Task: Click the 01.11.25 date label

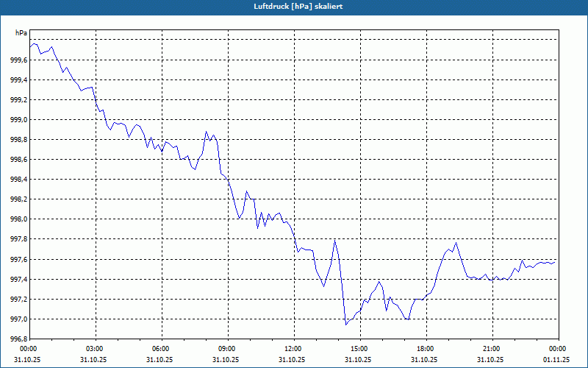Action: pos(556,359)
